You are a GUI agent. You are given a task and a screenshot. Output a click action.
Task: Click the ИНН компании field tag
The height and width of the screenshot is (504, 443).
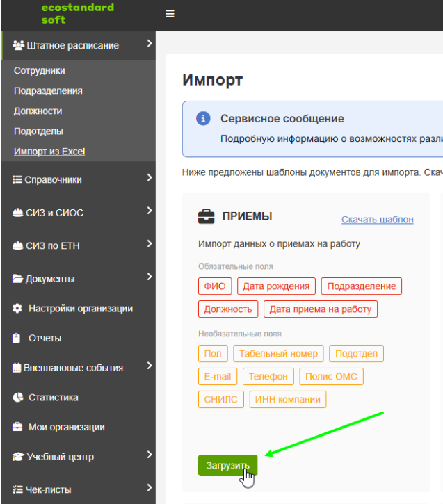288,399
